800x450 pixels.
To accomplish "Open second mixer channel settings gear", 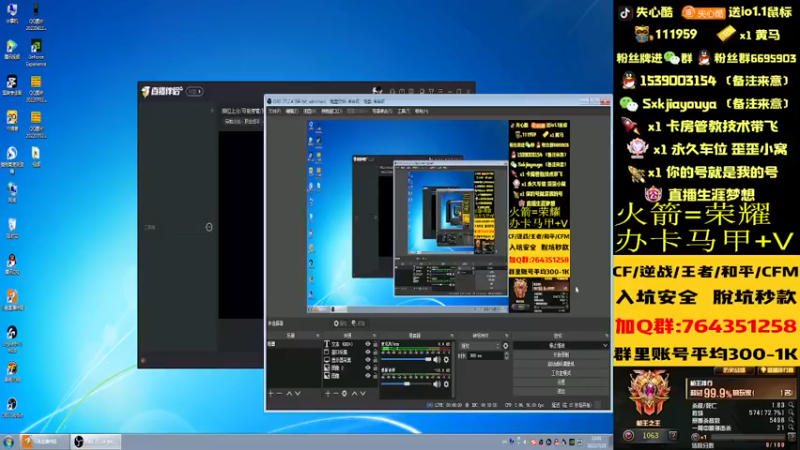I will 446,384.
